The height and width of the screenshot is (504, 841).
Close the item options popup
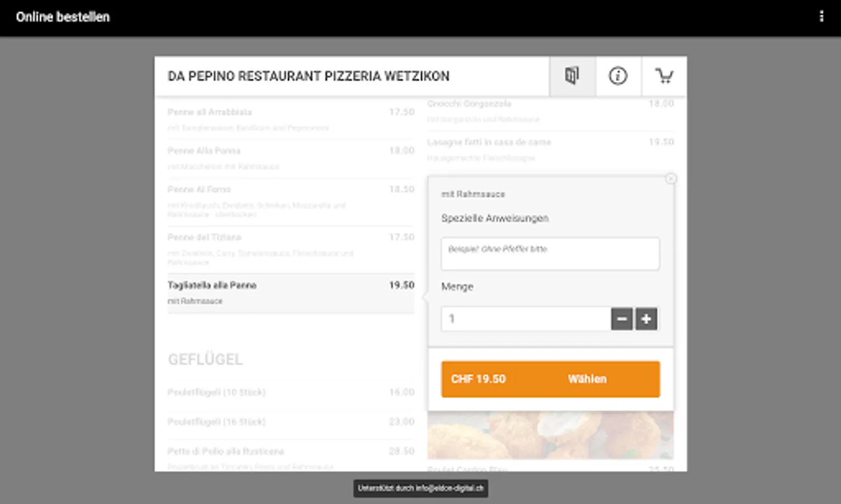click(x=671, y=179)
